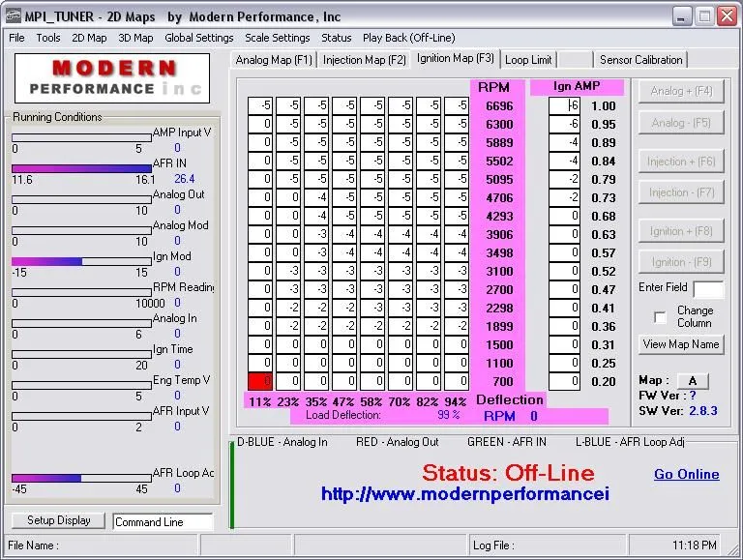Open the Loop Limit tab
This screenshot has width=743, height=560.
(528, 60)
